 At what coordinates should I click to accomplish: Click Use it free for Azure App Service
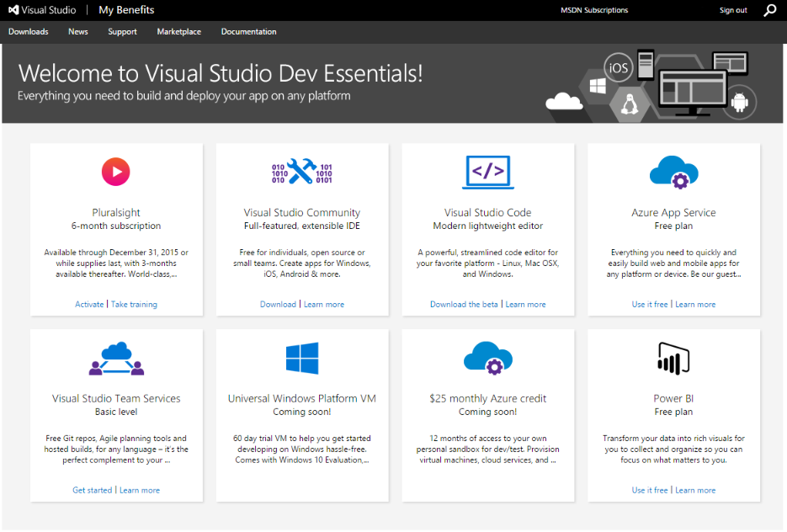tap(650, 304)
